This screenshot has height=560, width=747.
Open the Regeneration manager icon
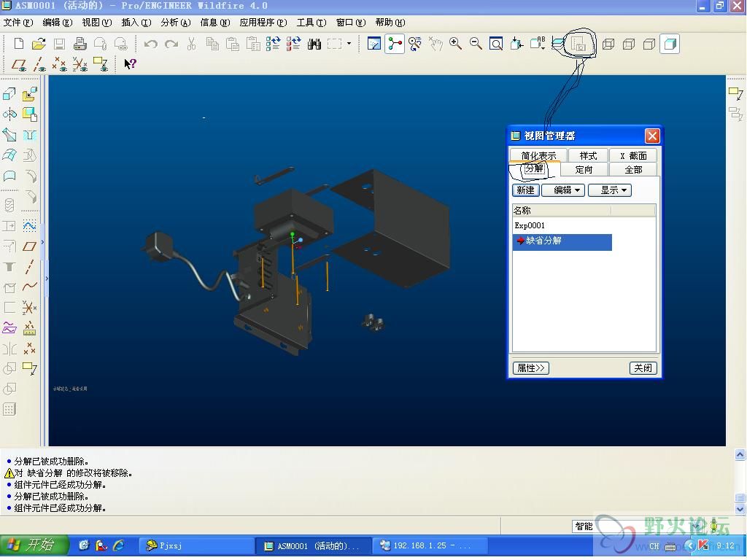(293, 44)
